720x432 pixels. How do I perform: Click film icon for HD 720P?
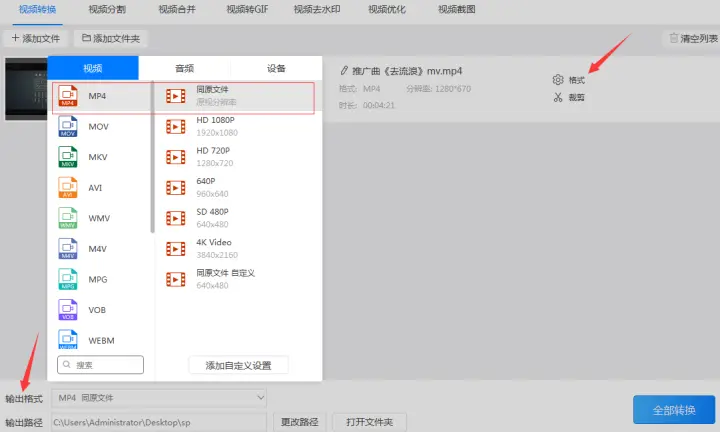click(176, 157)
